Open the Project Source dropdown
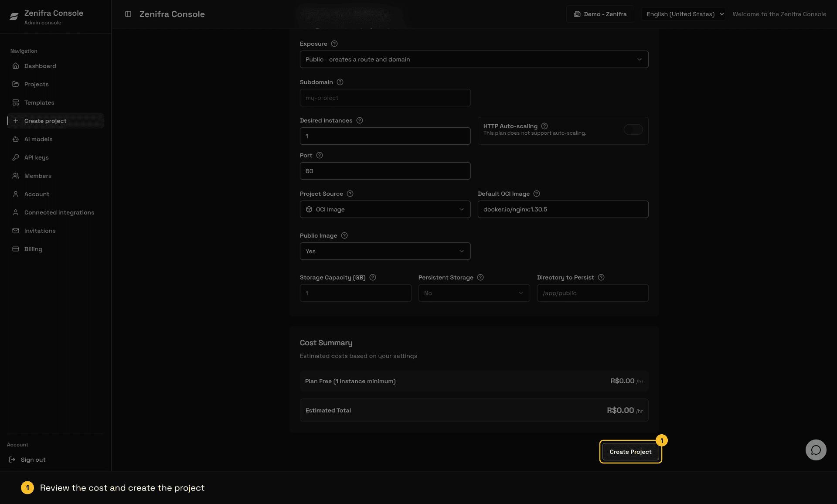 385,209
